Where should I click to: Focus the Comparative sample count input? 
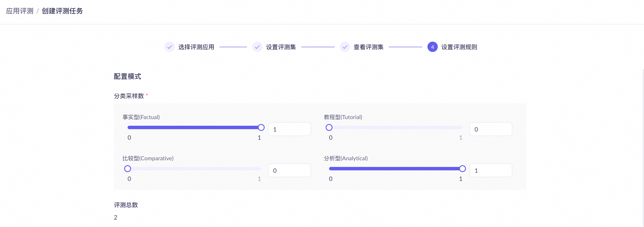289,171
